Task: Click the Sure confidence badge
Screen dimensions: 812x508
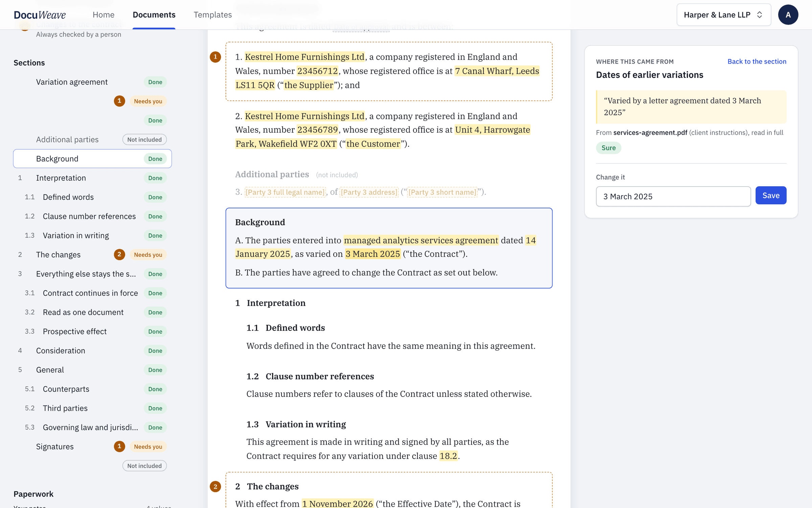Action: click(x=608, y=148)
